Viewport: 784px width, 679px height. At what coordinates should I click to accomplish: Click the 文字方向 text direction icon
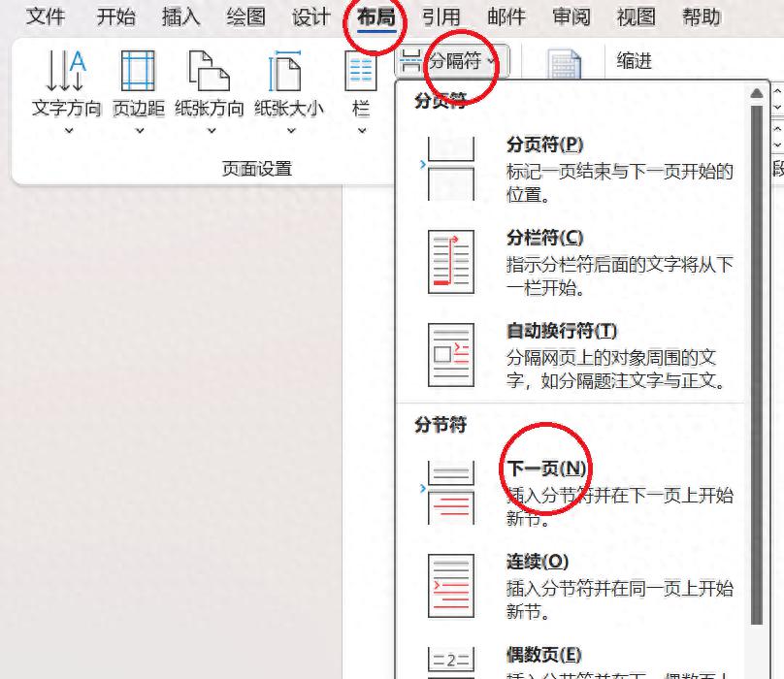[x=66, y=71]
